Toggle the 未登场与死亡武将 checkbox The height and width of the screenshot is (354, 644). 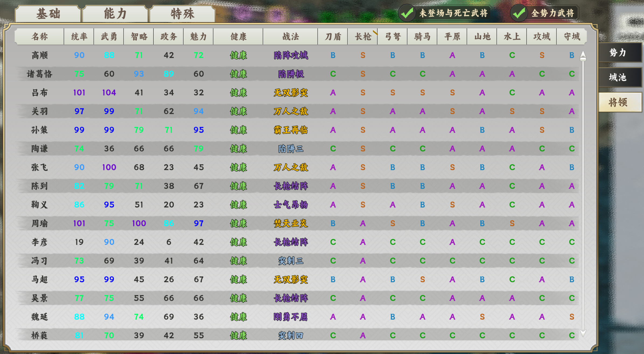407,12
